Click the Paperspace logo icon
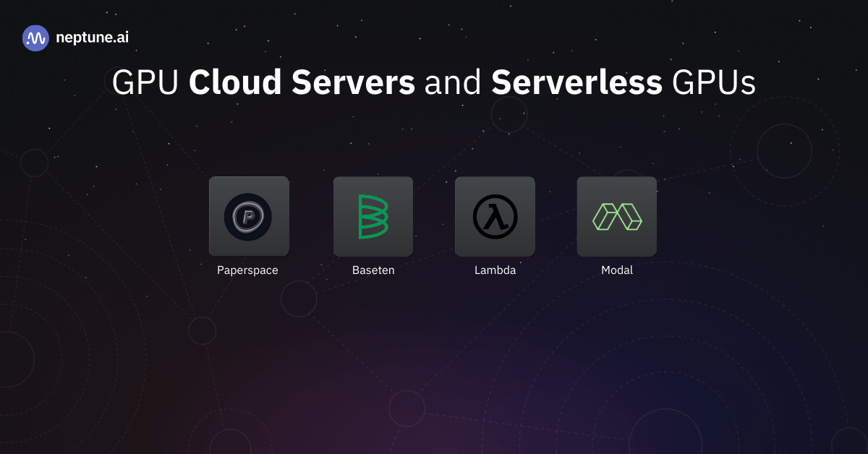The height and width of the screenshot is (454, 868). click(x=249, y=216)
